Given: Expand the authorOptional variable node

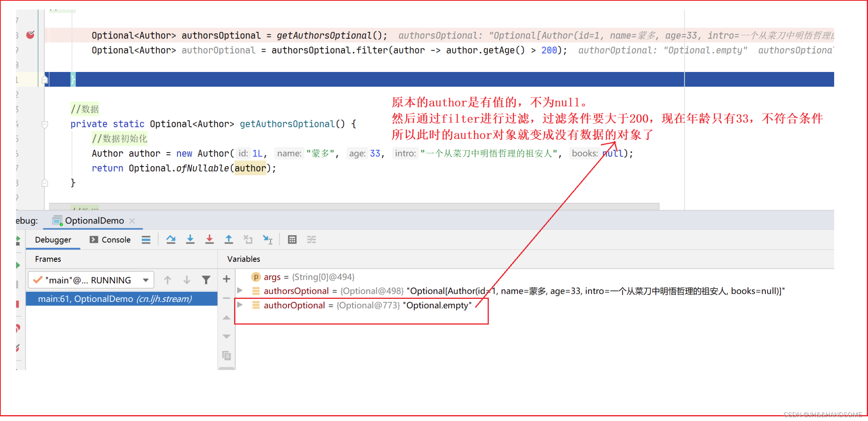Looking at the screenshot, I should click(x=240, y=305).
